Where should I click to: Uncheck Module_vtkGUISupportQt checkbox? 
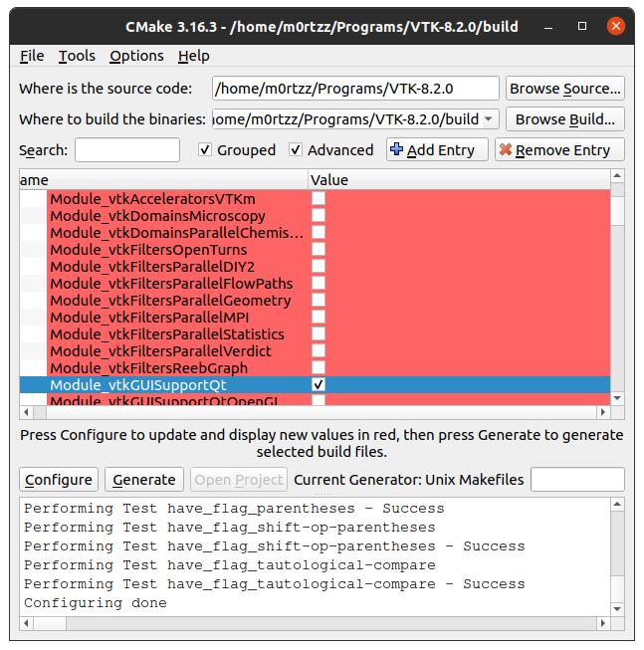(319, 384)
